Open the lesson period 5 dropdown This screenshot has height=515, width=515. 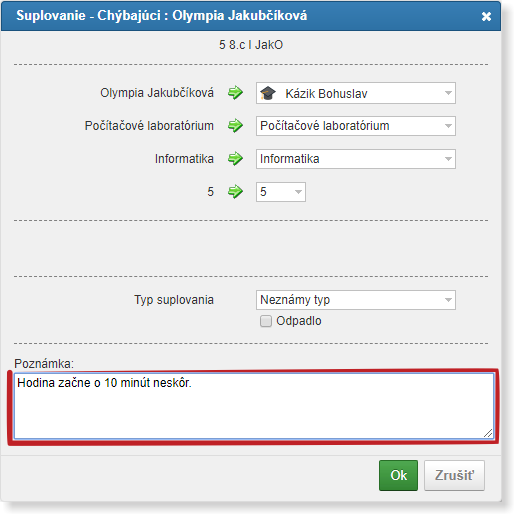(281, 192)
